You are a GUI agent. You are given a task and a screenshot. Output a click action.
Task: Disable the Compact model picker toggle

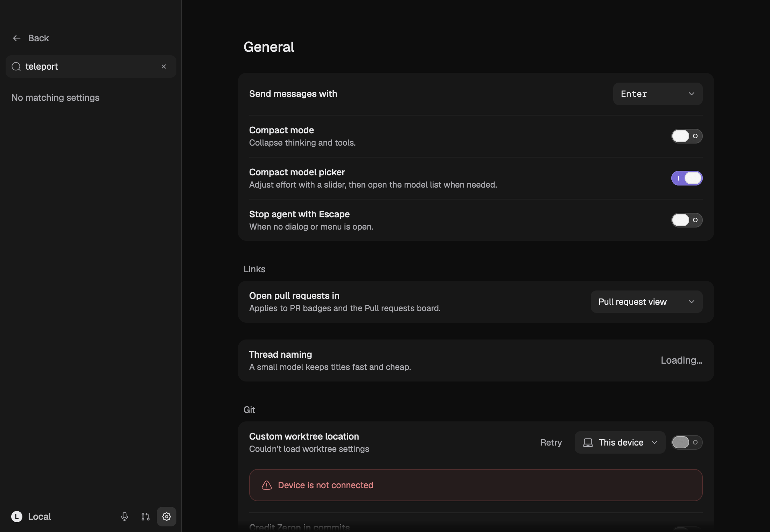pyautogui.click(x=687, y=178)
